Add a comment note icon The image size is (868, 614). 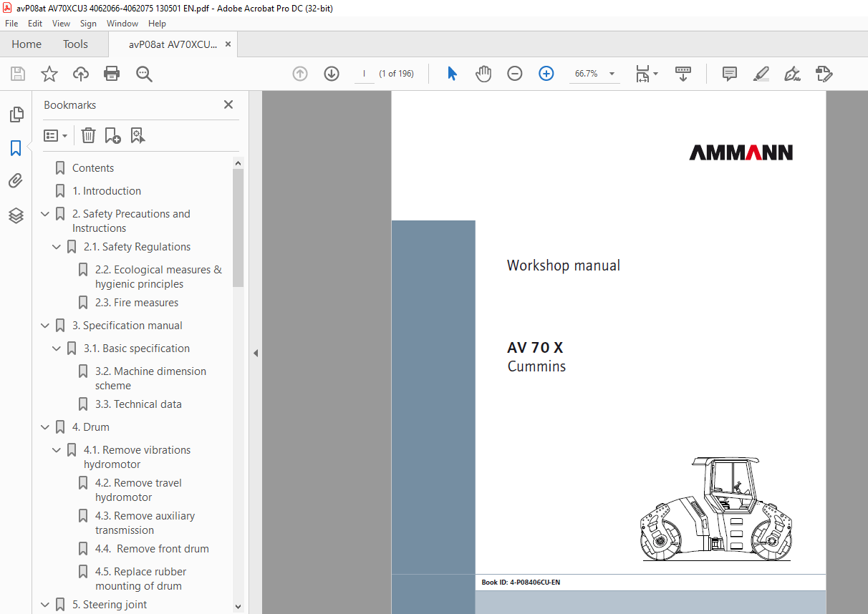click(x=730, y=74)
